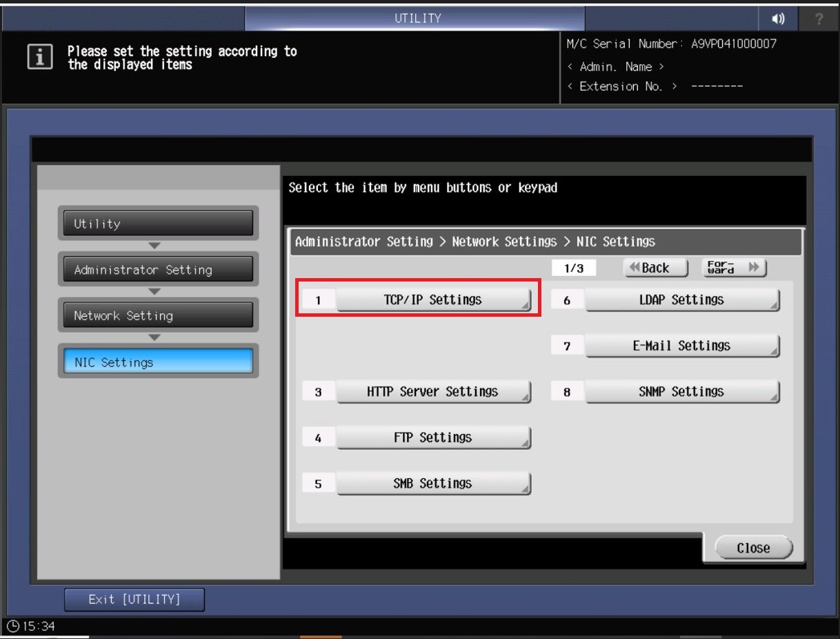840x639 pixels.
Task: Advance to next page with Forward
Action: (x=734, y=268)
